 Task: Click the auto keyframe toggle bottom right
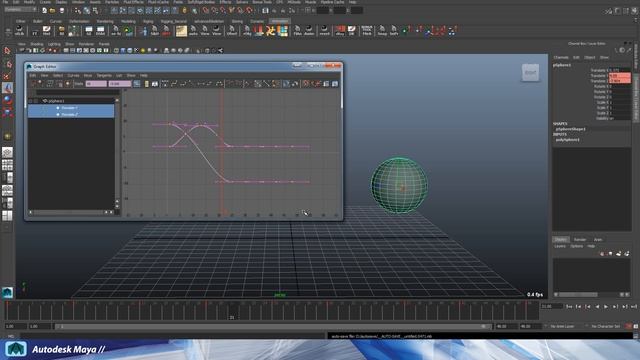click(x=629, y=326)
